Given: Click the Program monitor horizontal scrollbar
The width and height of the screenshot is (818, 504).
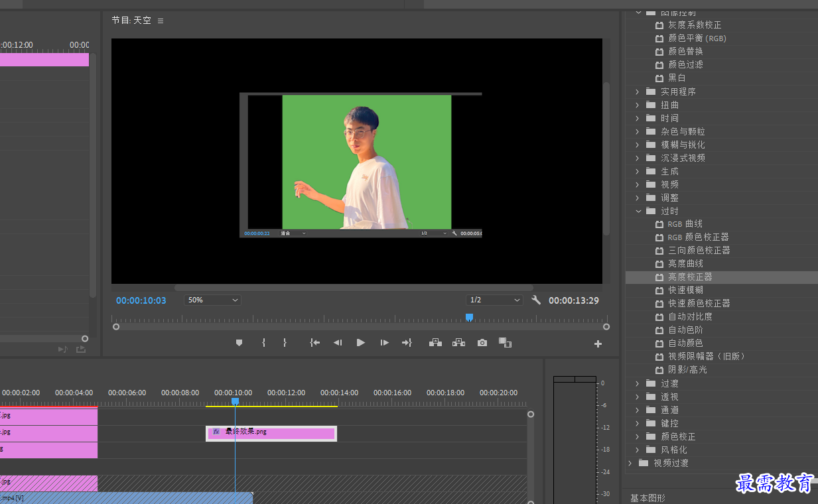Looking at the screenshot, I should (353, 288).
